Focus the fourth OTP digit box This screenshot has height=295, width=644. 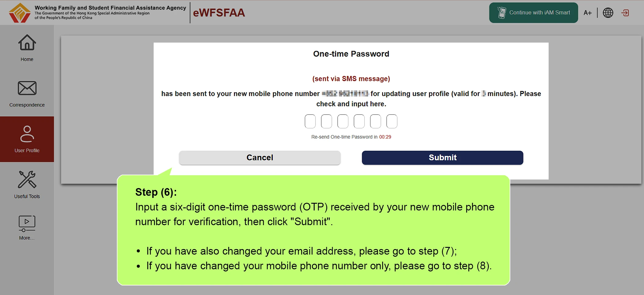359,121
